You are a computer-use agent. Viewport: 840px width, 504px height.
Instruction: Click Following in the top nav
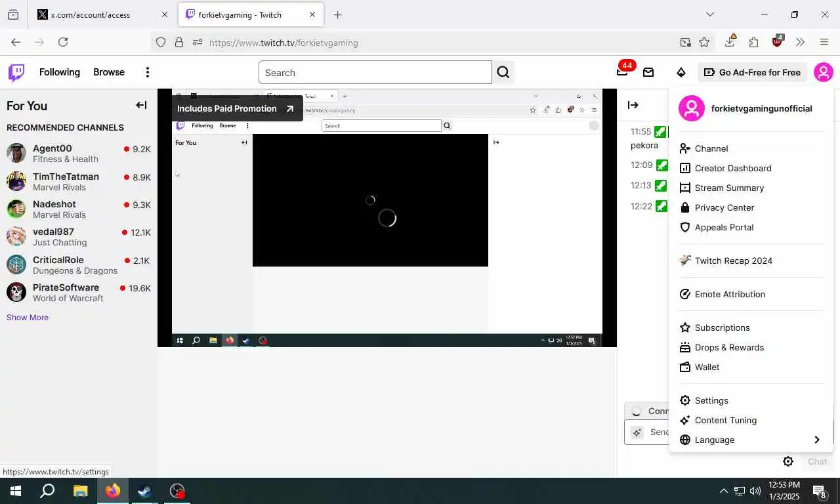click(60, 72)
